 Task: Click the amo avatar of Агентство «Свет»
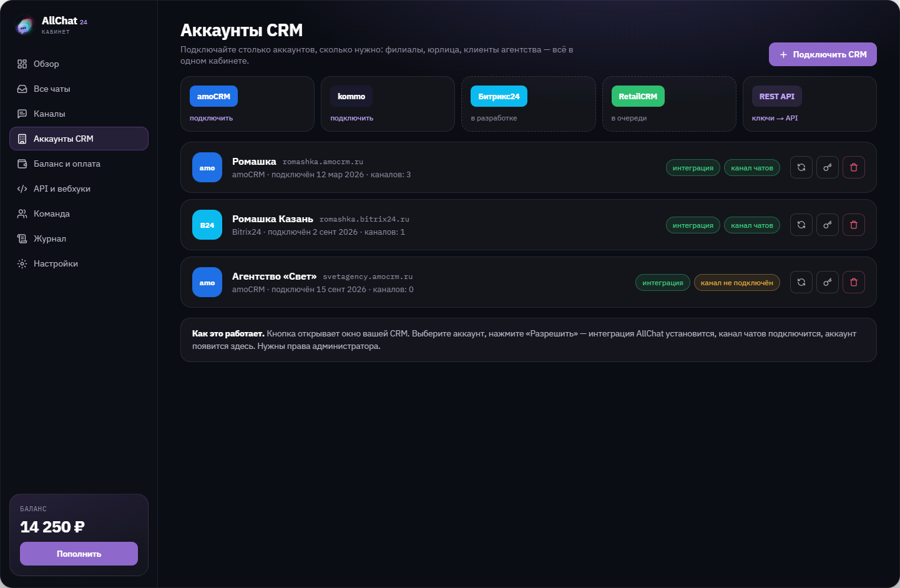(207, 282)
